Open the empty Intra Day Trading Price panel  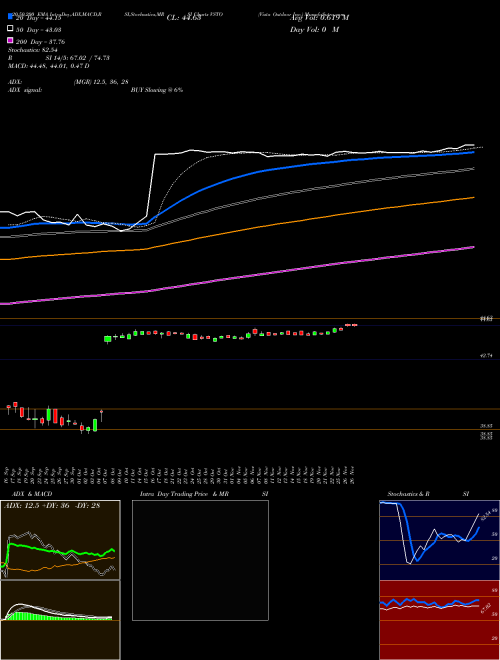tap(200, 560)
